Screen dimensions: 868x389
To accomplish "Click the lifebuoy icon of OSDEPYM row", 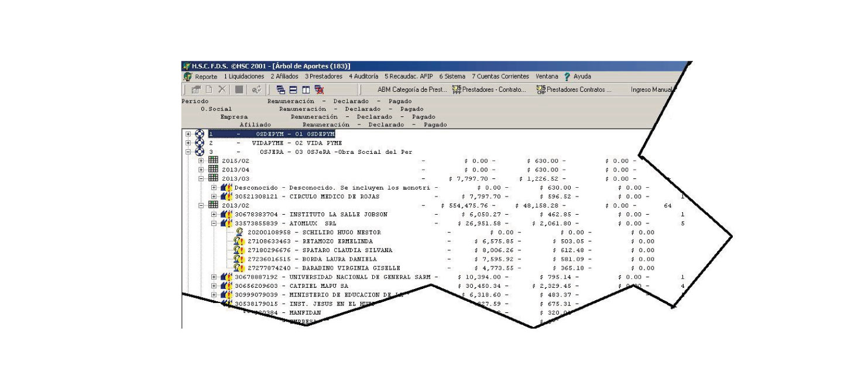I will (x=200, y=134).
